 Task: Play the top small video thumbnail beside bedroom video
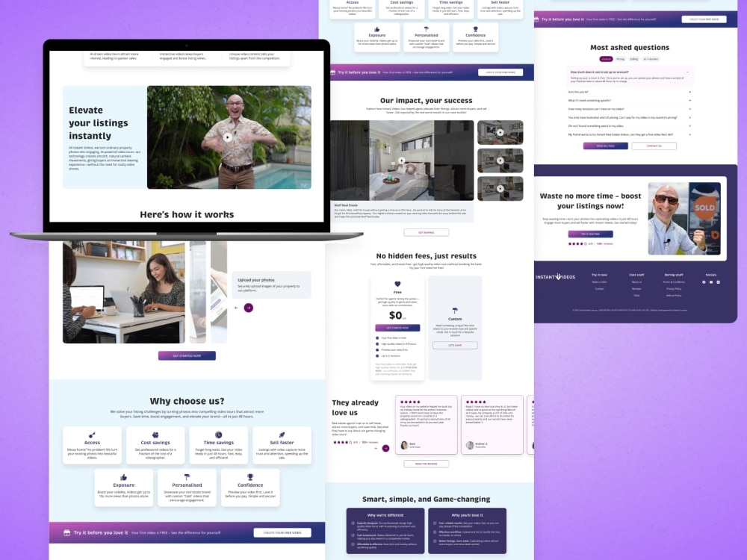point(500,132)
